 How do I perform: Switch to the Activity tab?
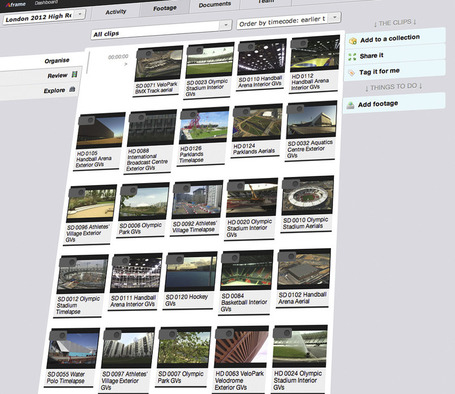point(115,12)
